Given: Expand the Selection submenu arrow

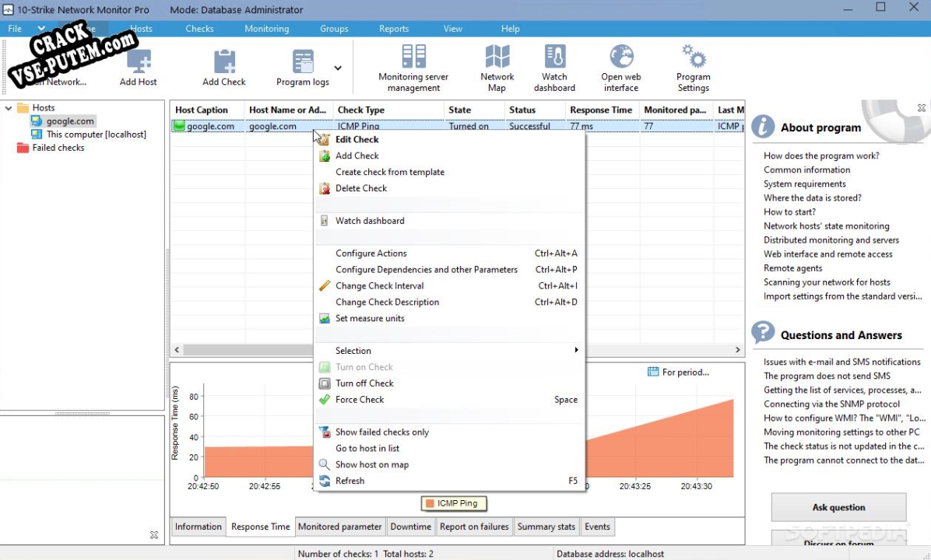Looking at the screenshot, I should pyautogui.click(x=576, y=350).
